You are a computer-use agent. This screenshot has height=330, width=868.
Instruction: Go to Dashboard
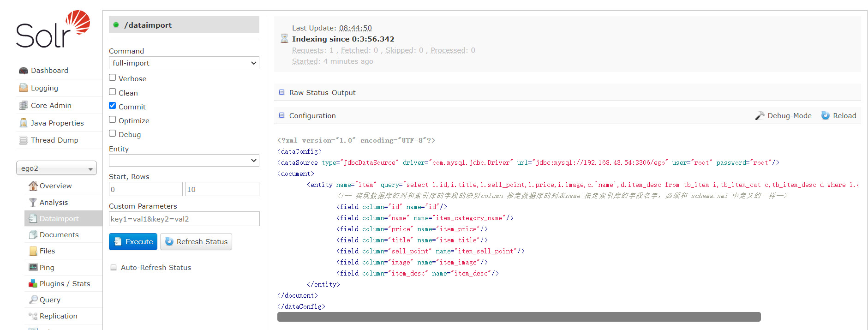pos(49,71)
